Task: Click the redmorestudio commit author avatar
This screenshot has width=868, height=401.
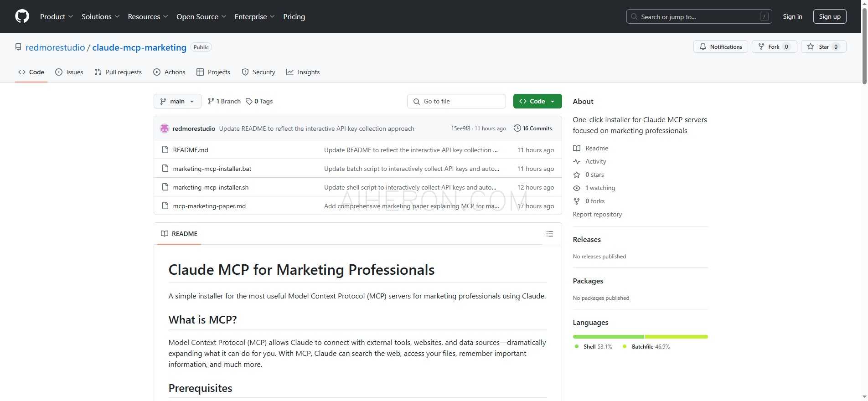Action: click(x=165, y=129)
